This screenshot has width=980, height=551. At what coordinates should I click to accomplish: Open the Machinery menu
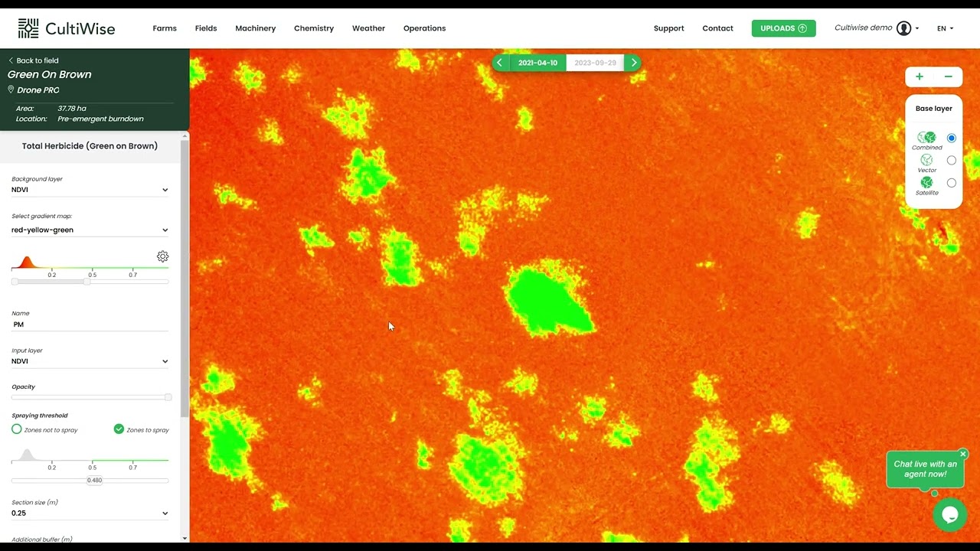(256, 28)
